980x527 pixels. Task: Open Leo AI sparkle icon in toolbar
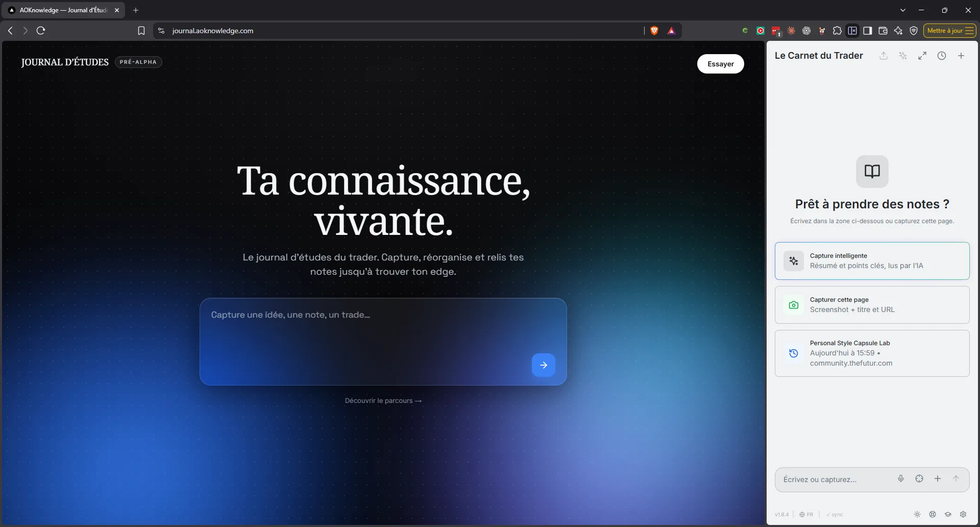[x=898, y=31]
